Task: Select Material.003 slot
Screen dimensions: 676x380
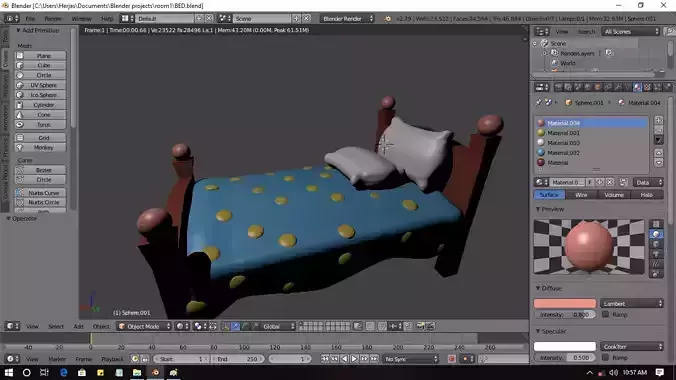Action: 592,143
